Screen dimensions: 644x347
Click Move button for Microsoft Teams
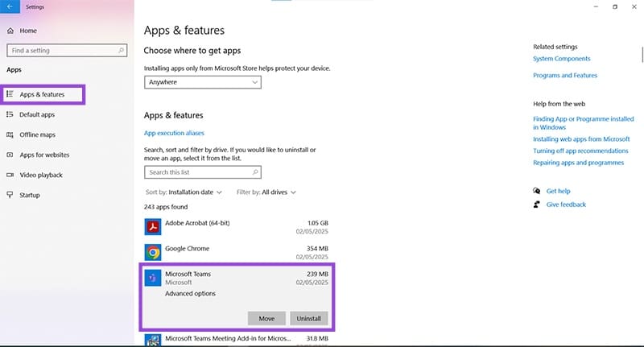coord(266,318)
